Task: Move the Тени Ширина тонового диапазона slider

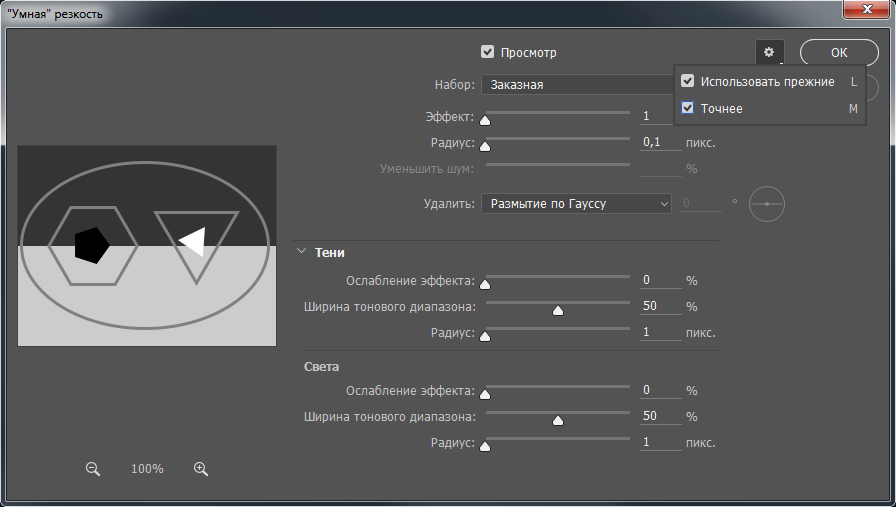Action: pyautogui.click(x=558, y=310)
